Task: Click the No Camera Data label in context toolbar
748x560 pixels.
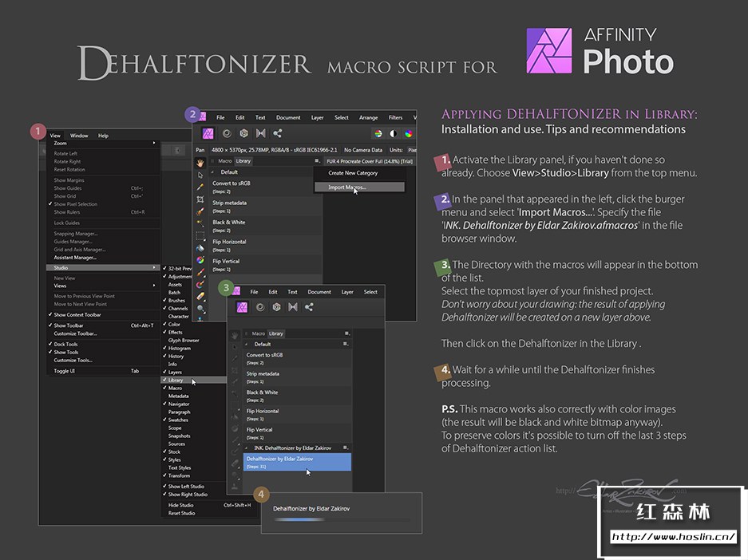Action: tap(363, 150)
